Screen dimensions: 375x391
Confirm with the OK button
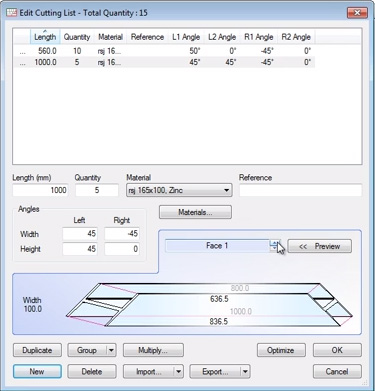337,350
